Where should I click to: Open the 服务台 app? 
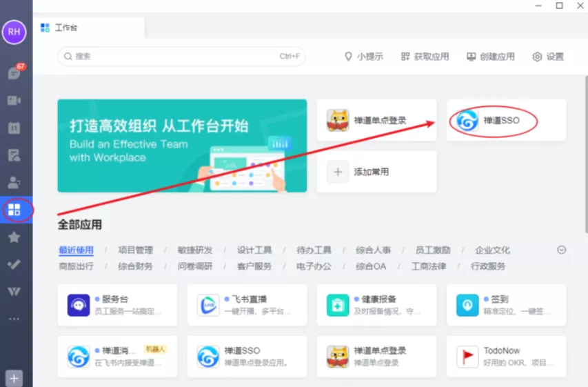(117, 305)
